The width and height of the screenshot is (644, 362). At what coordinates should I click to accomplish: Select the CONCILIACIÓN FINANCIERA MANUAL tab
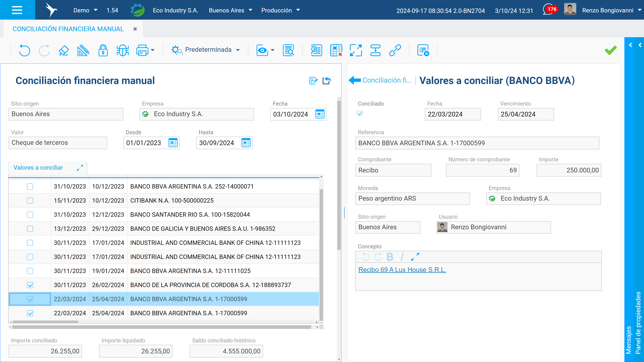click(x=68, y=29)
